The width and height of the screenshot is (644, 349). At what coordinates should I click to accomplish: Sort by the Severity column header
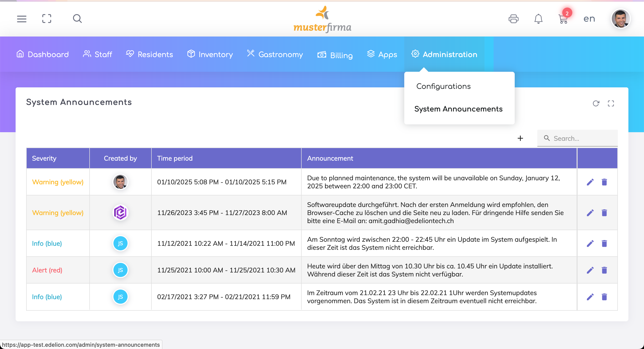44,158
